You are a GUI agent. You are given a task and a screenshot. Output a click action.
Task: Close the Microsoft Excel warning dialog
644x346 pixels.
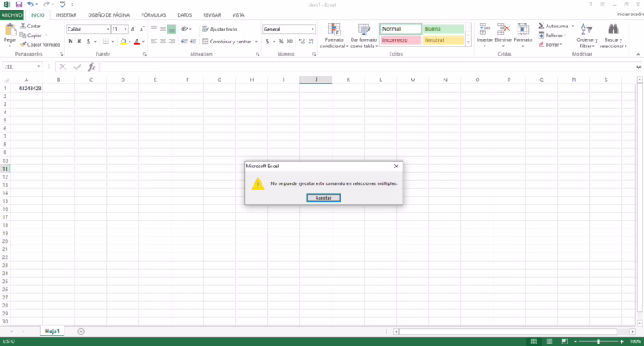click(396, 167)
